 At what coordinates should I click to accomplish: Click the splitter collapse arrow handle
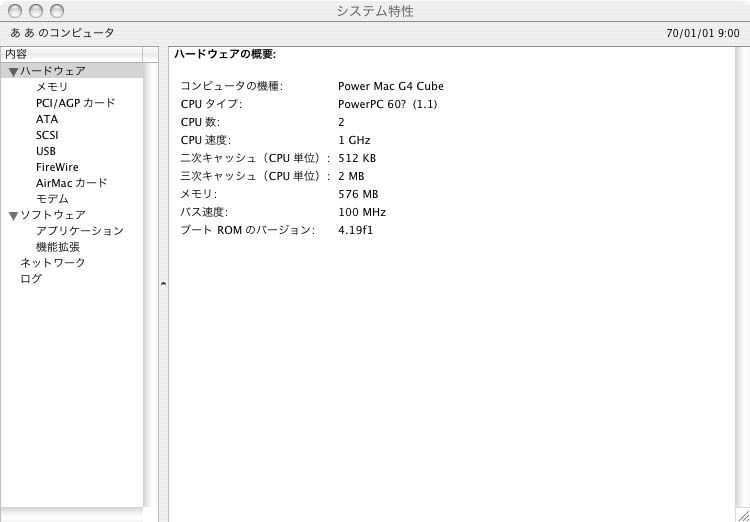[164, 283]
